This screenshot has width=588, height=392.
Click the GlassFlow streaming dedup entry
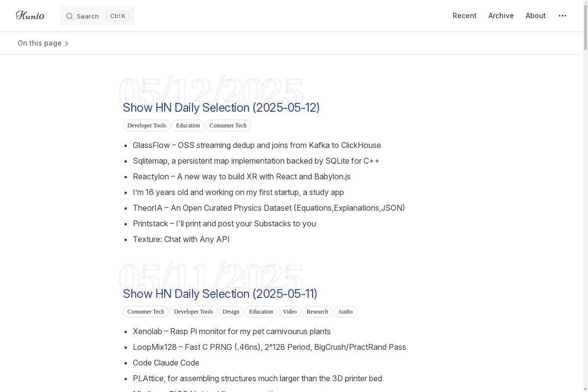(x=257, y=145)
